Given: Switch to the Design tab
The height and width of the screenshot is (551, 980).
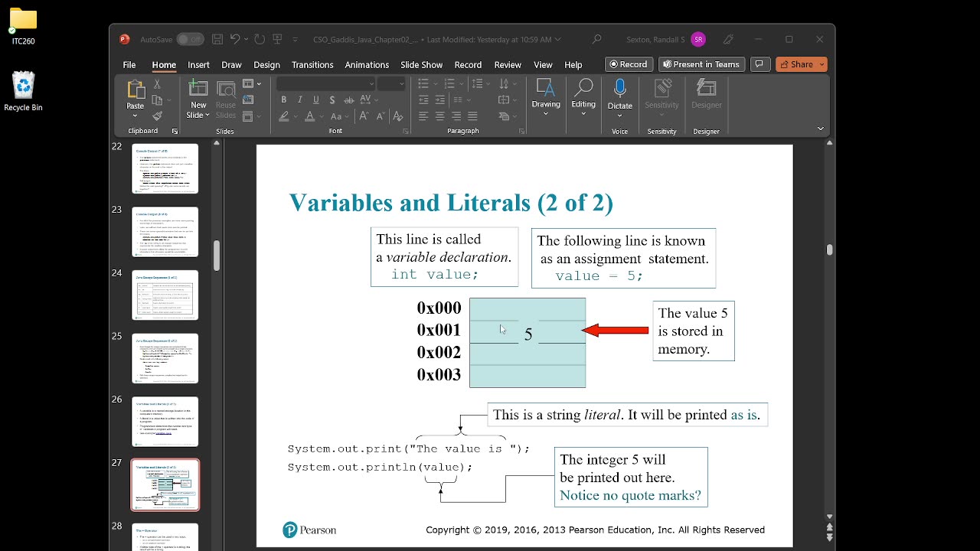Looking at the screenshot, I should pyautogui.click(x=266, y=65).
